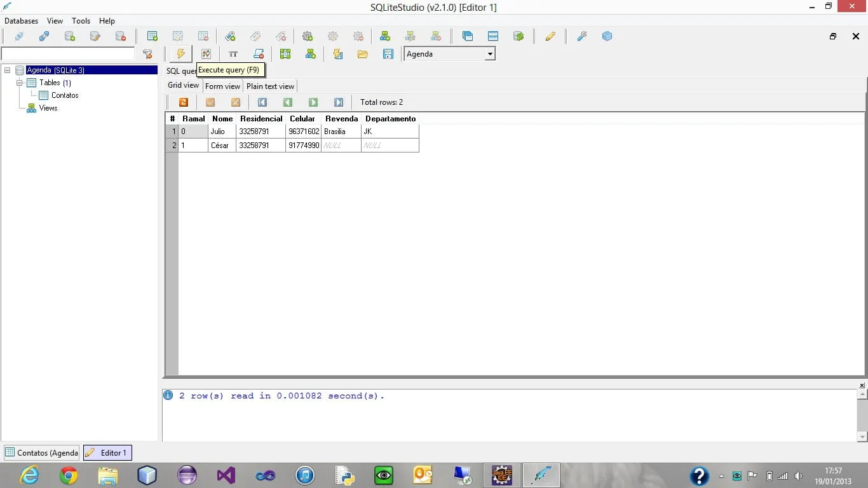Image resolution: width=868 pixels, height=488 pixels.
Task: Open the Agenda database dropdown
Action: (450, 54)
